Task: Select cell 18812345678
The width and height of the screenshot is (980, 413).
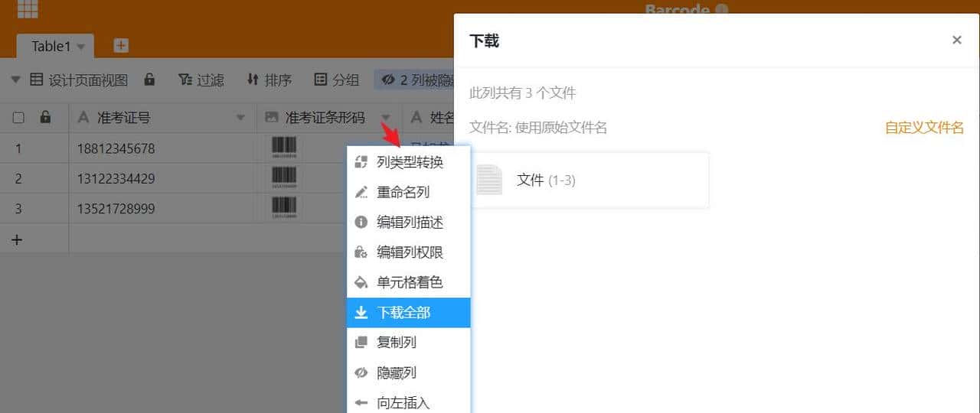Action: (162, 148)
